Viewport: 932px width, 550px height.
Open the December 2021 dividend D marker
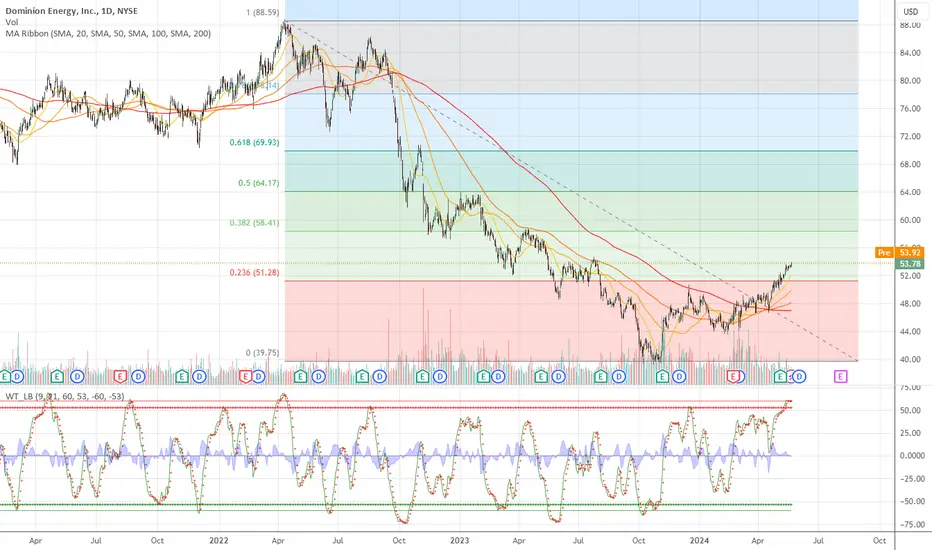[x=199, y=376]
